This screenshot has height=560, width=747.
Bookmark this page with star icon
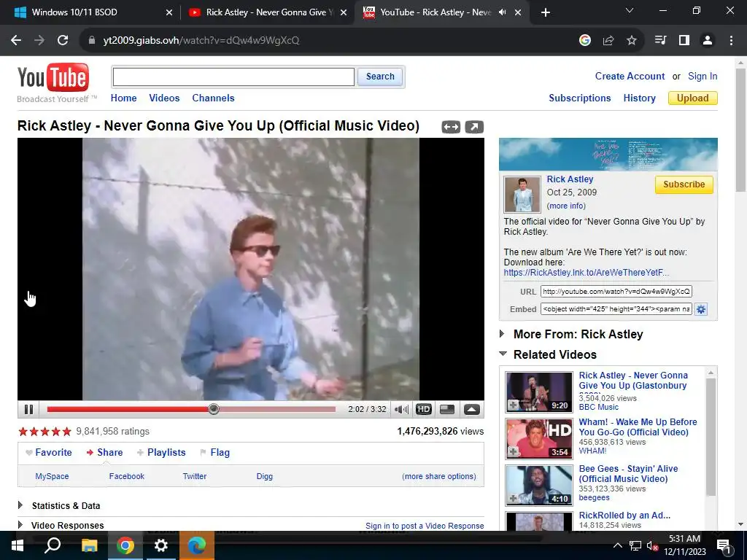[631, 40]
